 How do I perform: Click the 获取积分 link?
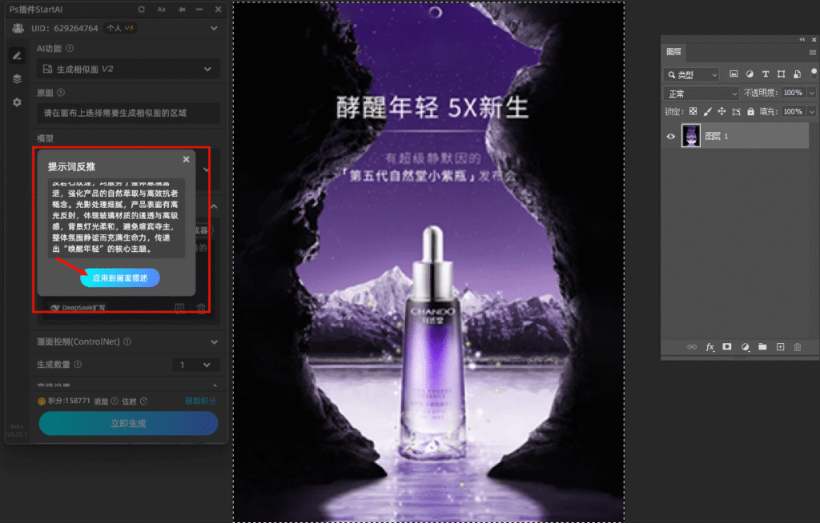(x=200, y=401)
